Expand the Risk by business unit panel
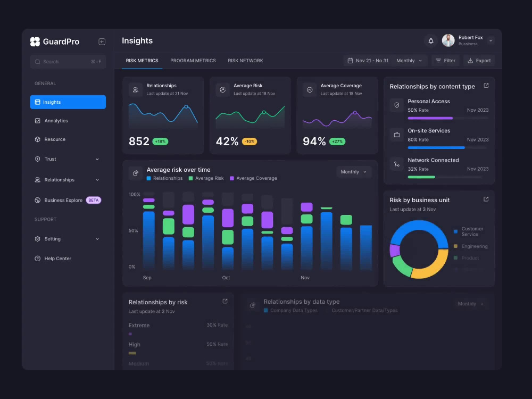 pyautogui.click(x=486, y=199)
